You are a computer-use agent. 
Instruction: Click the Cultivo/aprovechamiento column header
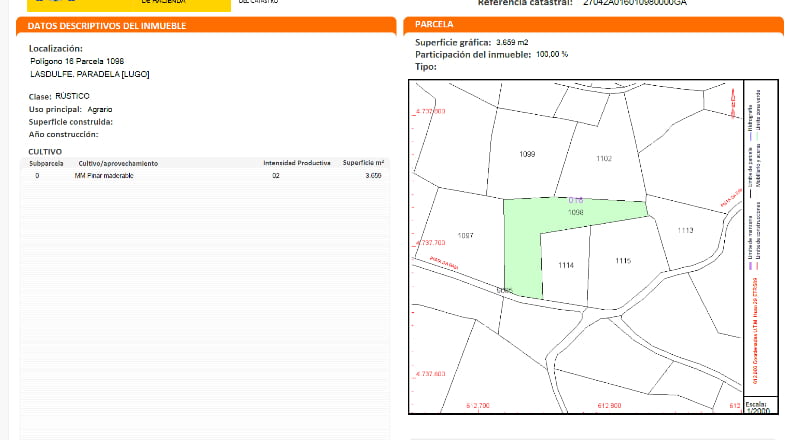click(x=118, y=163)
